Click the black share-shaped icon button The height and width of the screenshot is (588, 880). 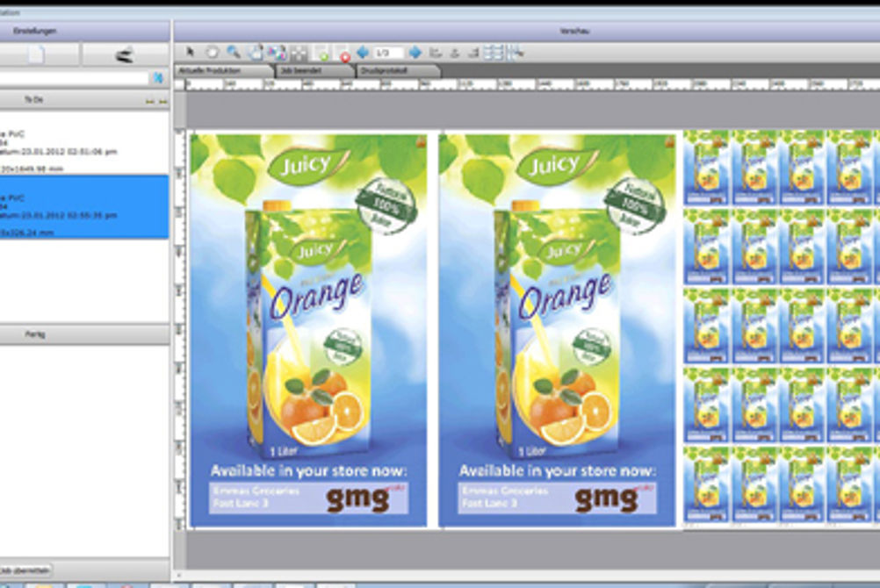pyautogui.click(x=125, y=55)
